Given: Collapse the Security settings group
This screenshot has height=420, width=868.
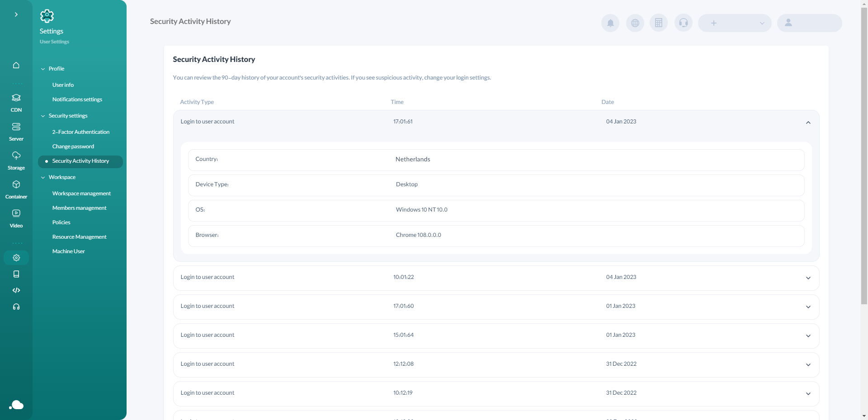Looking at the screenshot, I should coord(43,116).
